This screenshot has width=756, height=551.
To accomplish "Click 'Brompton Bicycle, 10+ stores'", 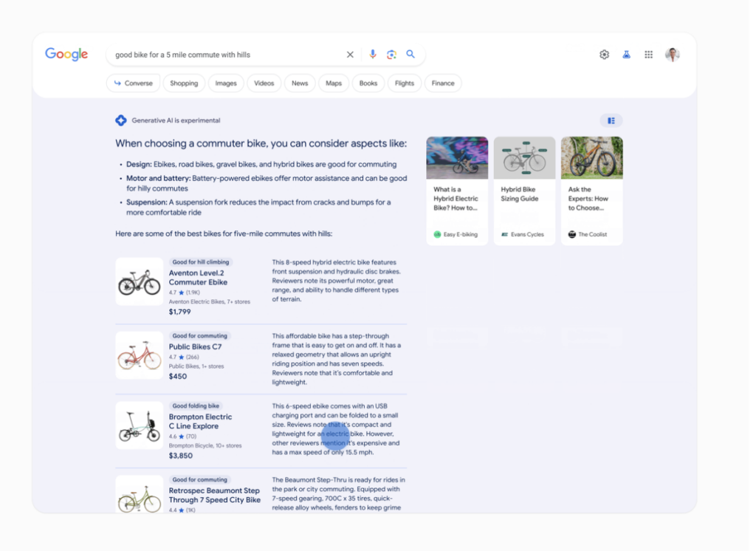I will click(205, 445).
